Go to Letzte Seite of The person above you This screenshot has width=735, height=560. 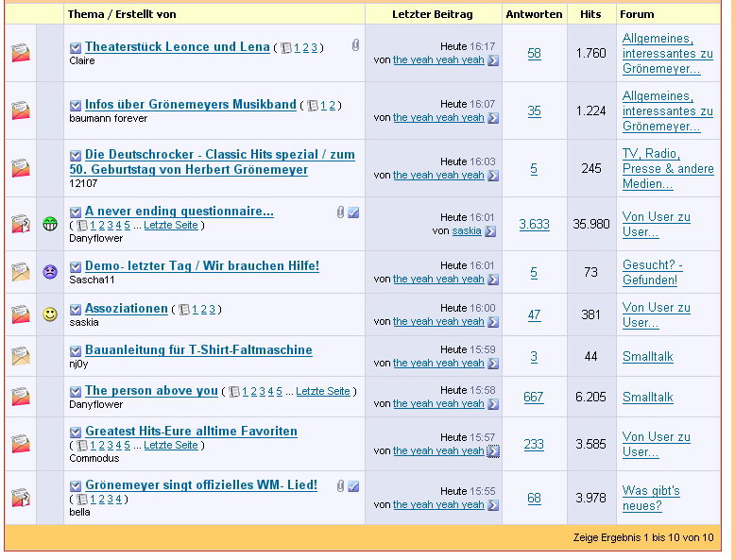[322, 392]
